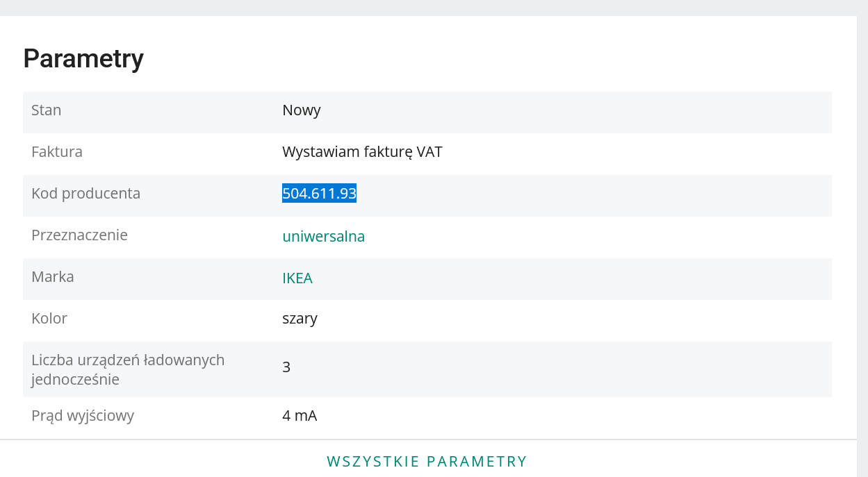Screen dimensions: 868x477
Task: Click the 'Przeznaczenie' label
Action: click(x=80, y=235)
